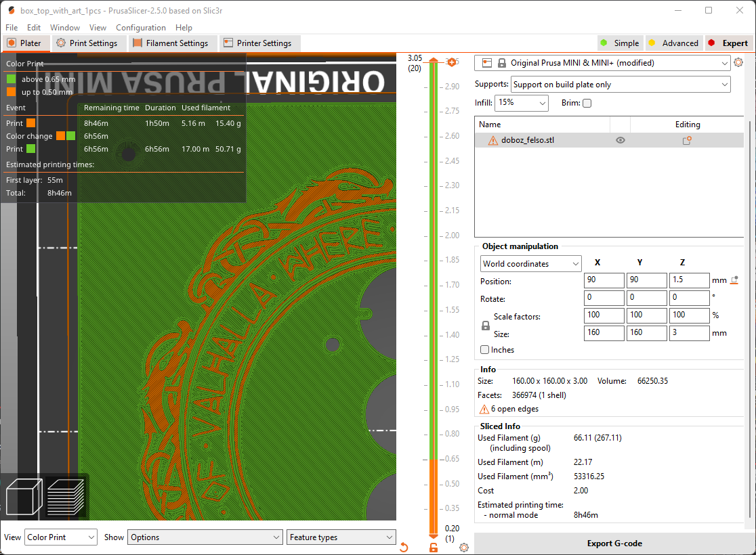Image resolution: width=756 pixels, height=555 pixels.
Task: Click the Rotate Z input field
Action: point(689,298)
